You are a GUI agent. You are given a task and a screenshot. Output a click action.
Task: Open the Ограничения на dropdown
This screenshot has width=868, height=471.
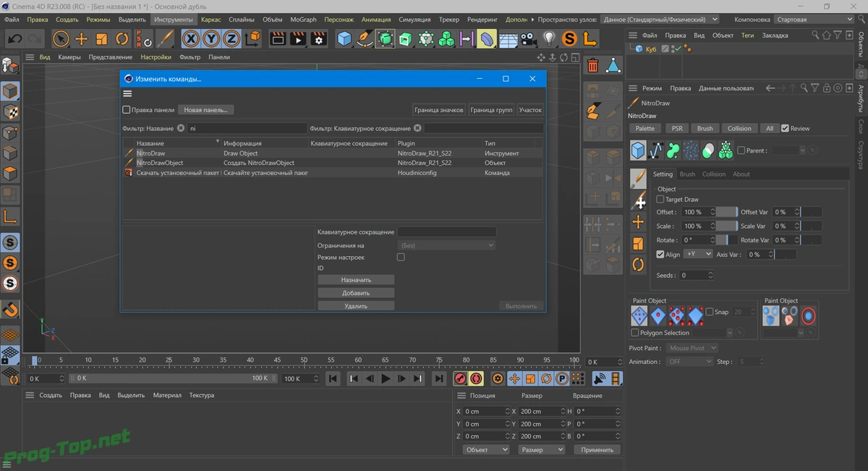(447, 245)
